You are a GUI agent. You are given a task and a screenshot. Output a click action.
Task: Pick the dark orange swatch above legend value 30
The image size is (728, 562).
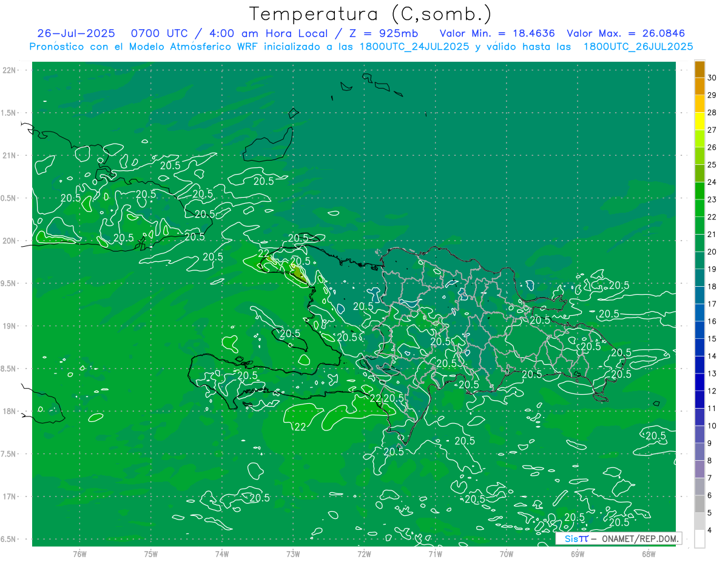[699, 70]
